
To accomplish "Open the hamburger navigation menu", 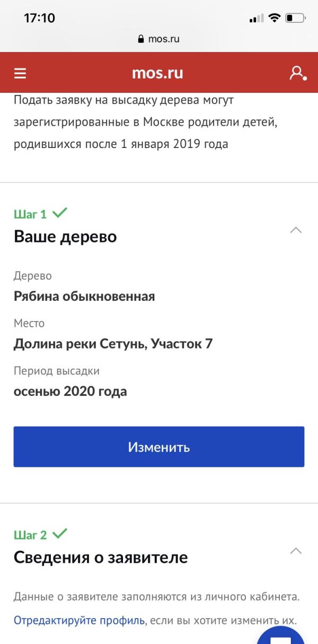I will (x=20, y=73).
